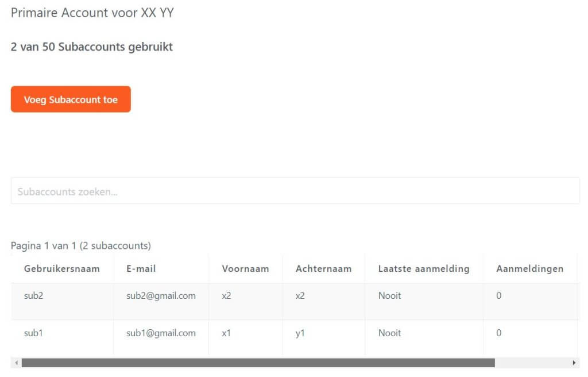Click Nooit in the sub2 row
588x377 pixels.
pos(390,295)
